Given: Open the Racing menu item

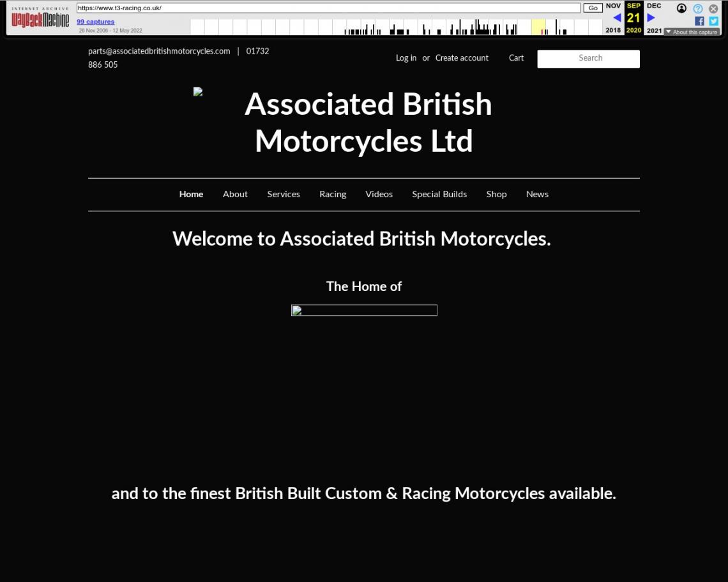Looking at the screenshot, I should (x=333, y=194).
